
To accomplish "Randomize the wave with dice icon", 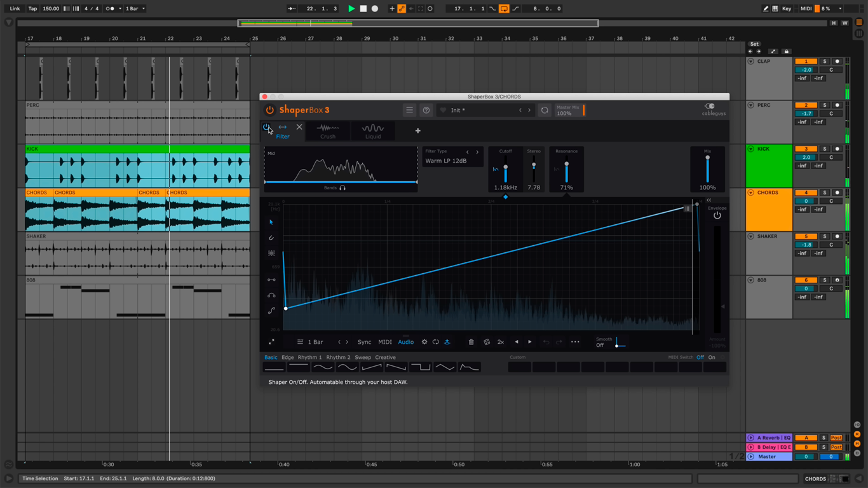I will point(487,342).
